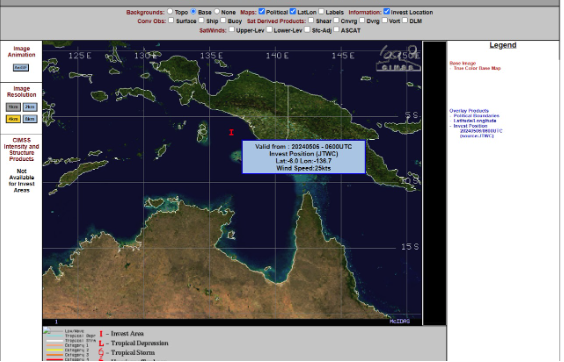Toggle the Invest Location checkbox
This screenshot has width=564, height=362.
(x=387, y=12)
